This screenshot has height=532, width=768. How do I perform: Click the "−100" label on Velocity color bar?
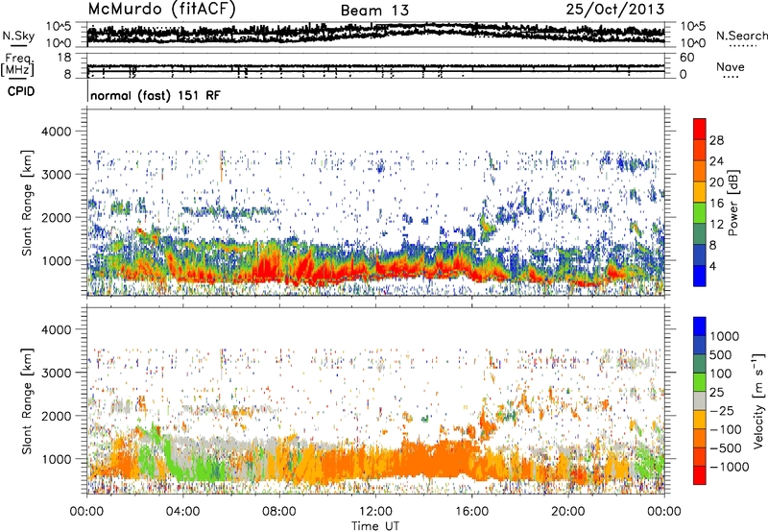pyautogui.click(x=725, y=429)
